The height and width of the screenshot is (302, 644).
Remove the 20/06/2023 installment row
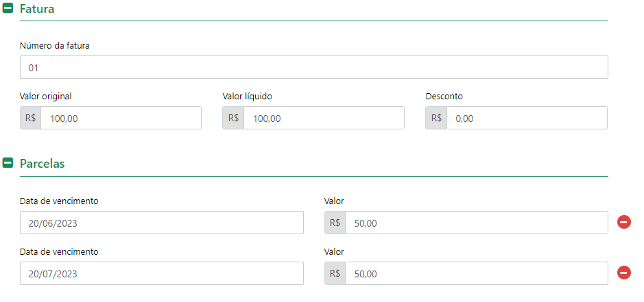point(624,223)
